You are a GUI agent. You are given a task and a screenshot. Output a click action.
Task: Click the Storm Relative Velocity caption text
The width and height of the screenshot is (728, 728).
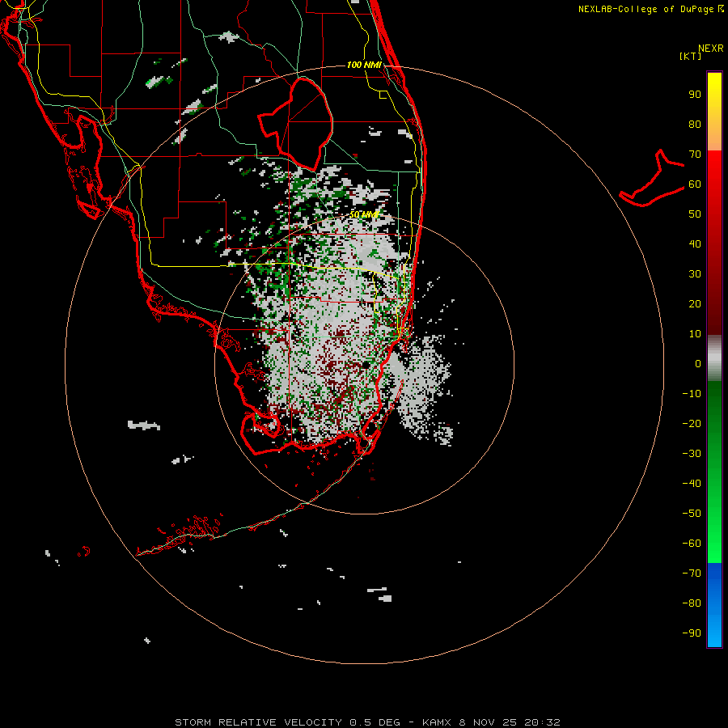coord(367,722)
